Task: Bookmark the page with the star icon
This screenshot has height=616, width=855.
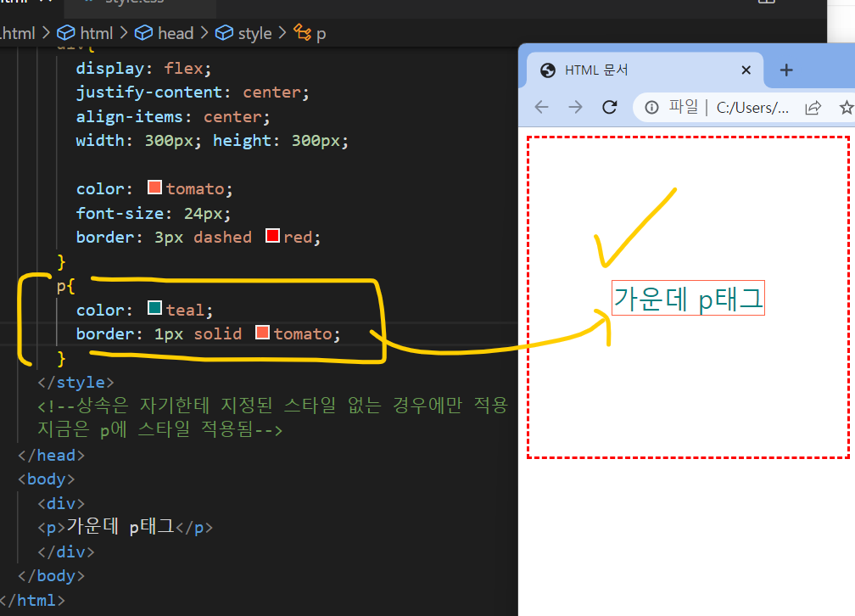Action: pyautogui.click(x=847, y=108)
